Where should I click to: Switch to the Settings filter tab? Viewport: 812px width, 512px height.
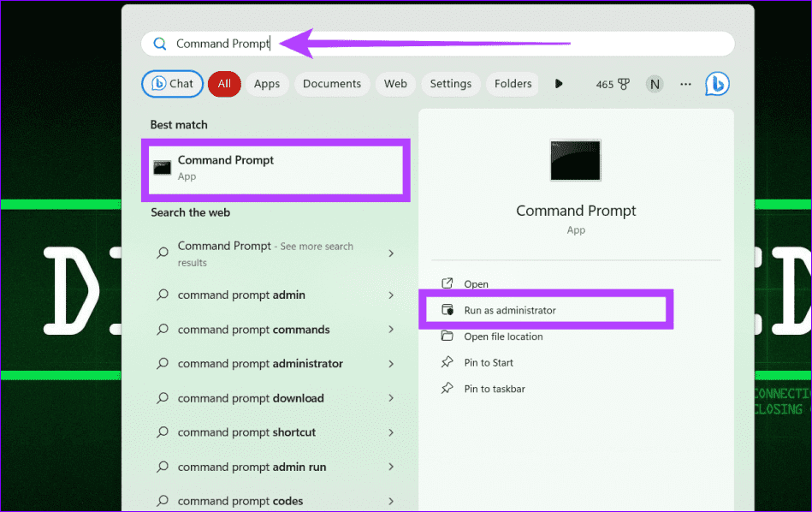coord(451,84)
